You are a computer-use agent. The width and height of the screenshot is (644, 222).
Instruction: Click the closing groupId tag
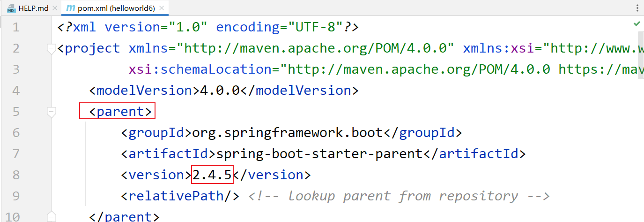[x=422, y=132]
